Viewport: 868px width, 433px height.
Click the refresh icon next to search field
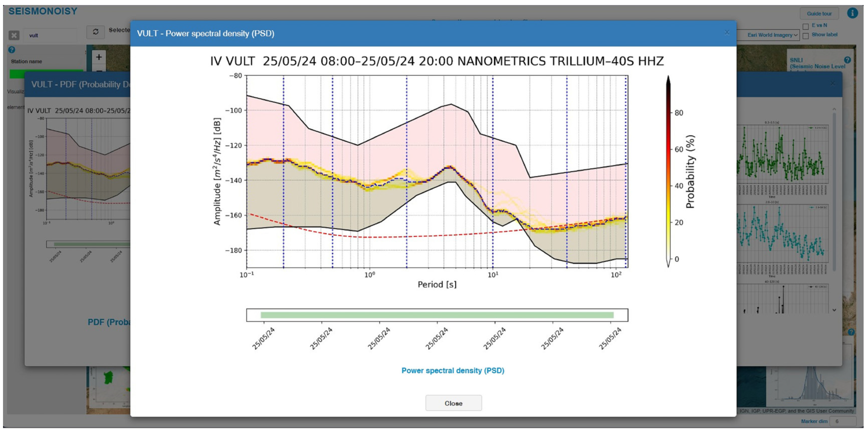point(96,32)
